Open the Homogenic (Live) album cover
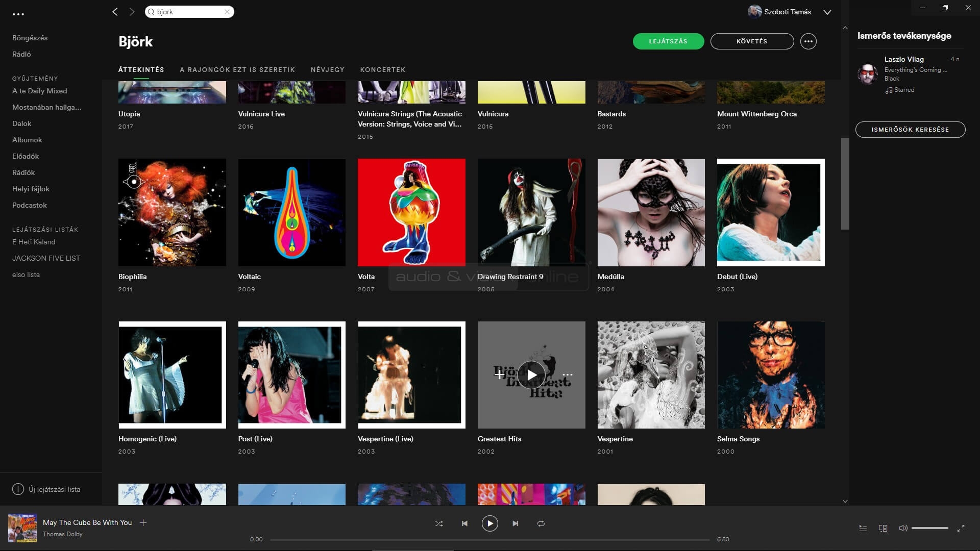Viewport: 980px width, 551px height. point(172,375)
